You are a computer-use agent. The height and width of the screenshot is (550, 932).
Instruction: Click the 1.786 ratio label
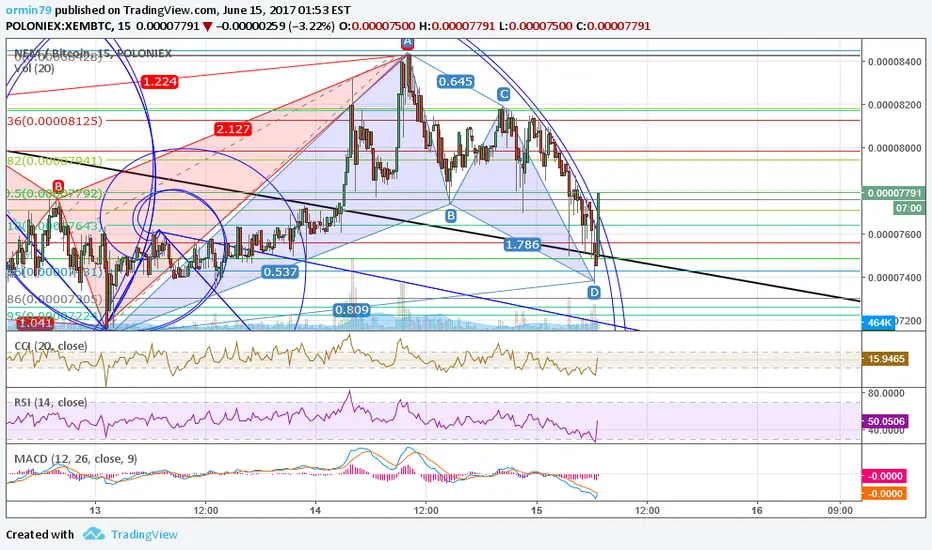pos(522,244)
